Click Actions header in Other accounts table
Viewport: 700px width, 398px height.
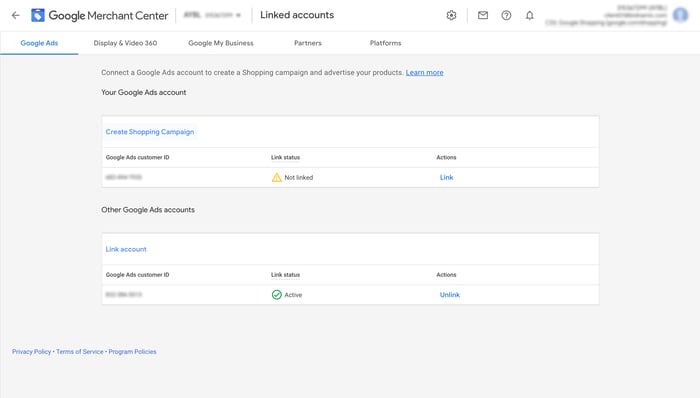446,275
